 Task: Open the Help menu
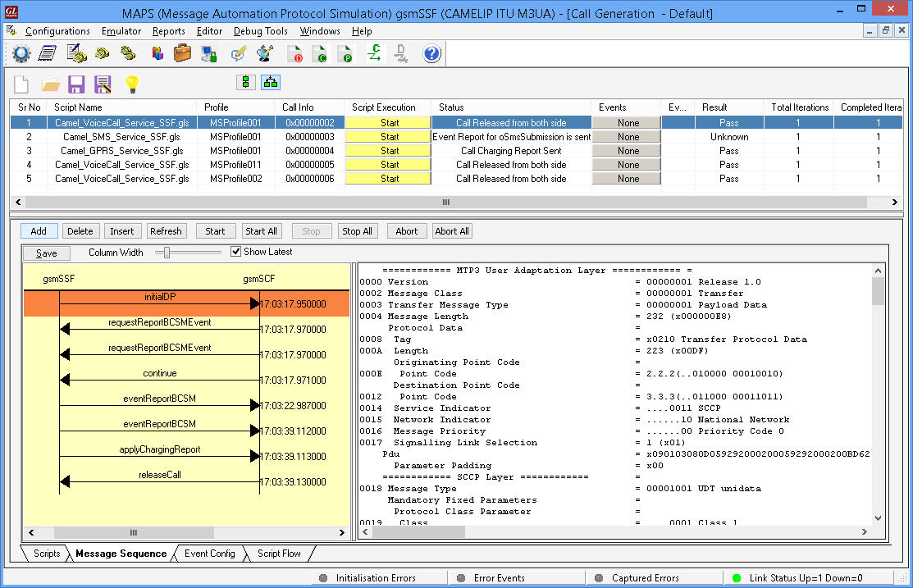click(x=362, y=31)
